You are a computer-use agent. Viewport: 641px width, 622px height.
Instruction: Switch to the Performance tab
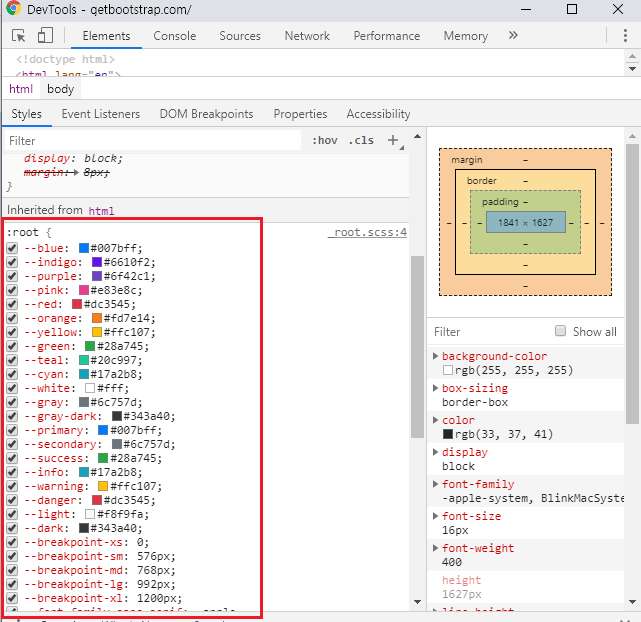pos(387,36)
